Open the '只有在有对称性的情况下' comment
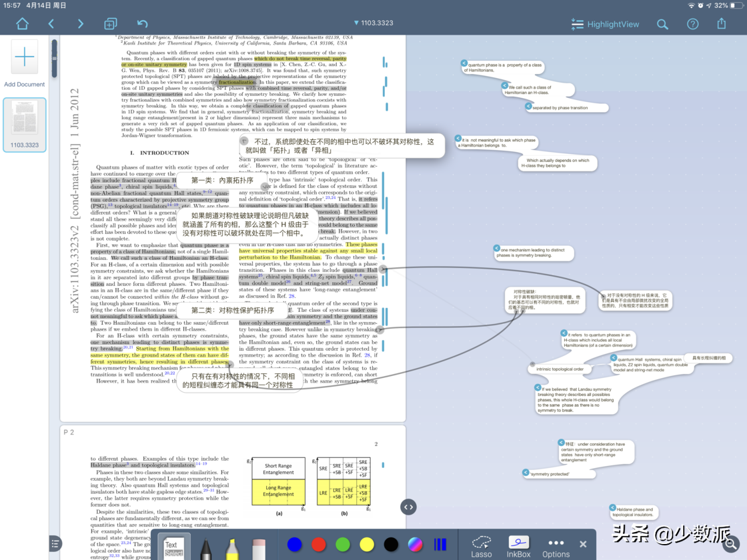Screen dimensions: 747x560 point(239,381)
